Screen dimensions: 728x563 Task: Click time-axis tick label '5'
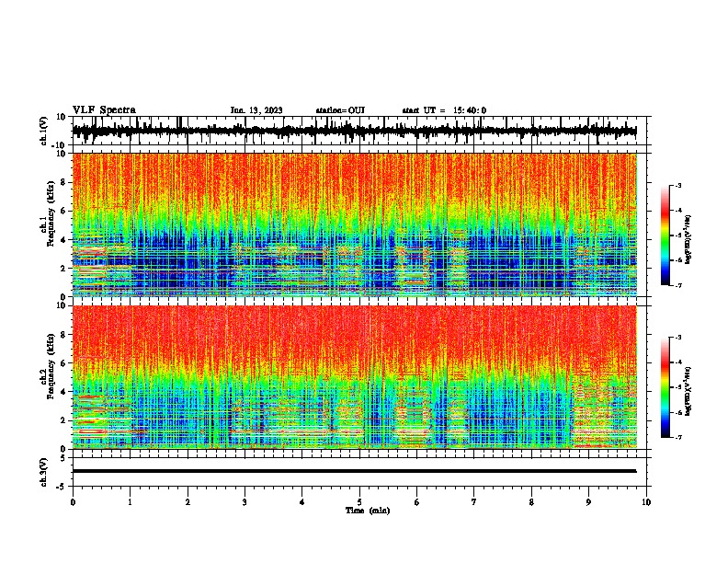point(359,502)
